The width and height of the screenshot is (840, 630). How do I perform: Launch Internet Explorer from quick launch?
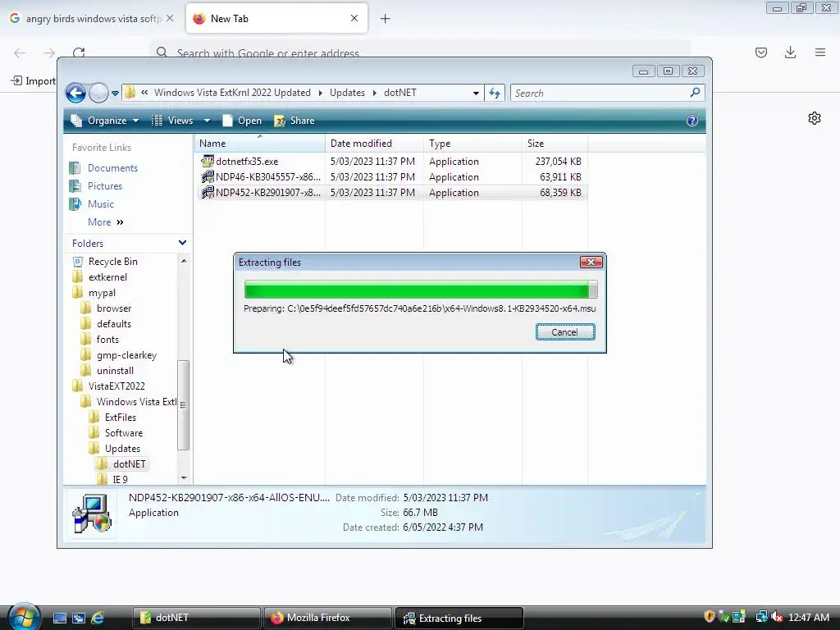[x=98, y=618]
